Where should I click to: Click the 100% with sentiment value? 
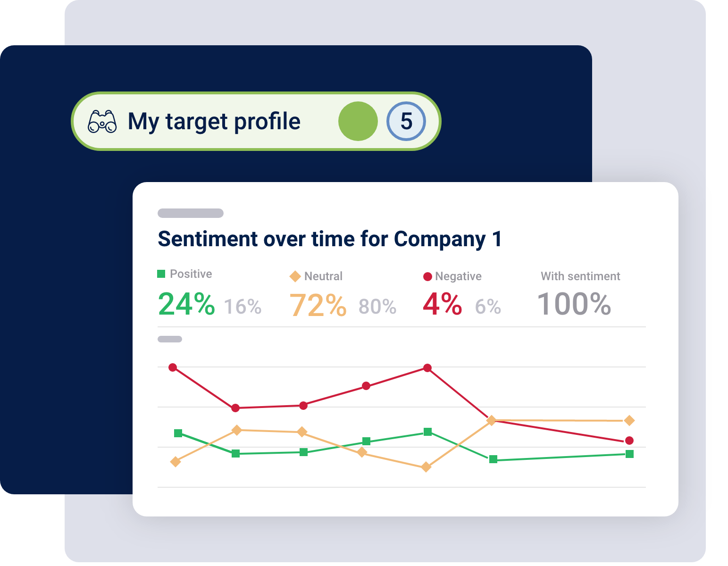574,304
